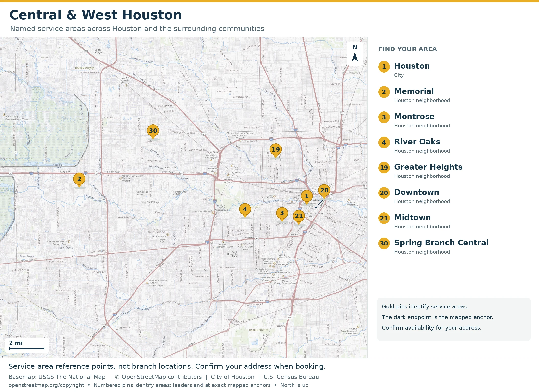539x392 pixels.
Task: Click 'The dark endpoint is the mapped anchor.'
Action: (x=438, y=317)
